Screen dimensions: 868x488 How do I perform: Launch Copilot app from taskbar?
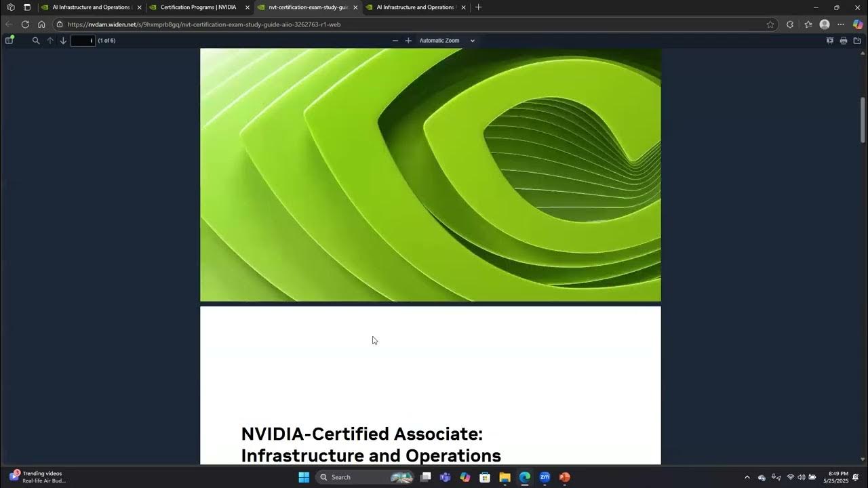click(x=465, y=477)
